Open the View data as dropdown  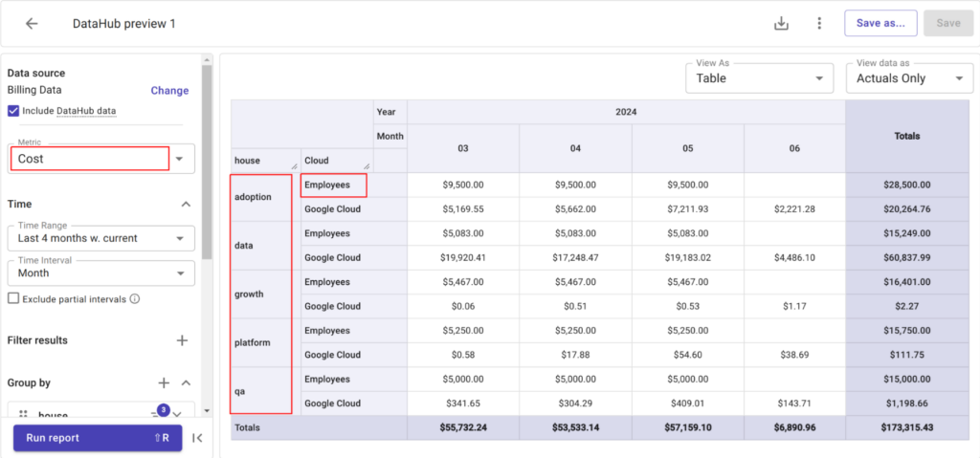point(909,78)
